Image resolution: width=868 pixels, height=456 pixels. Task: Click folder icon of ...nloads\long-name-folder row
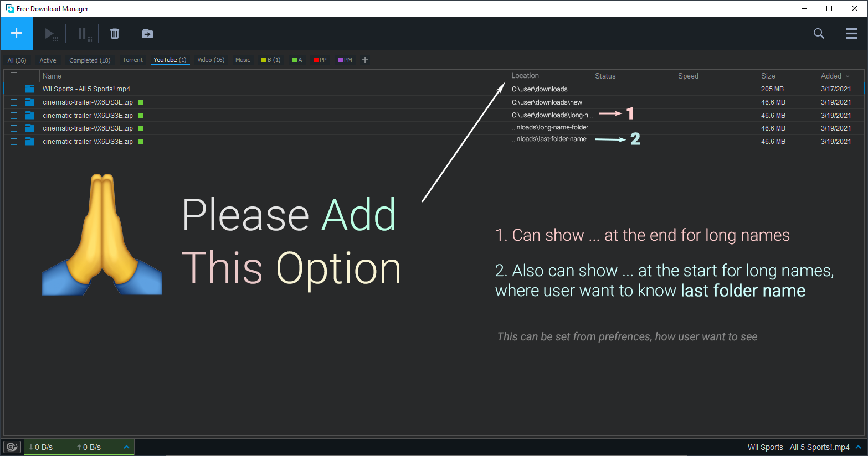[30, 128]
